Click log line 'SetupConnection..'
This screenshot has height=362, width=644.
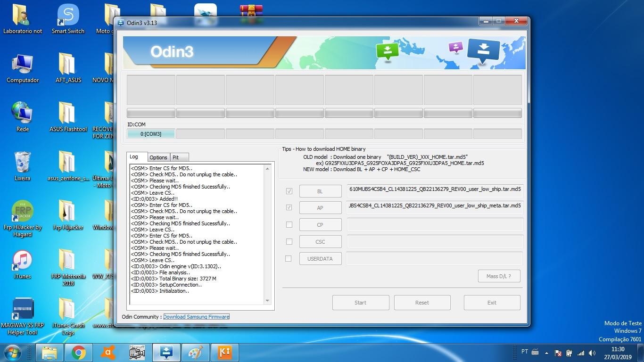click(166, 285)
